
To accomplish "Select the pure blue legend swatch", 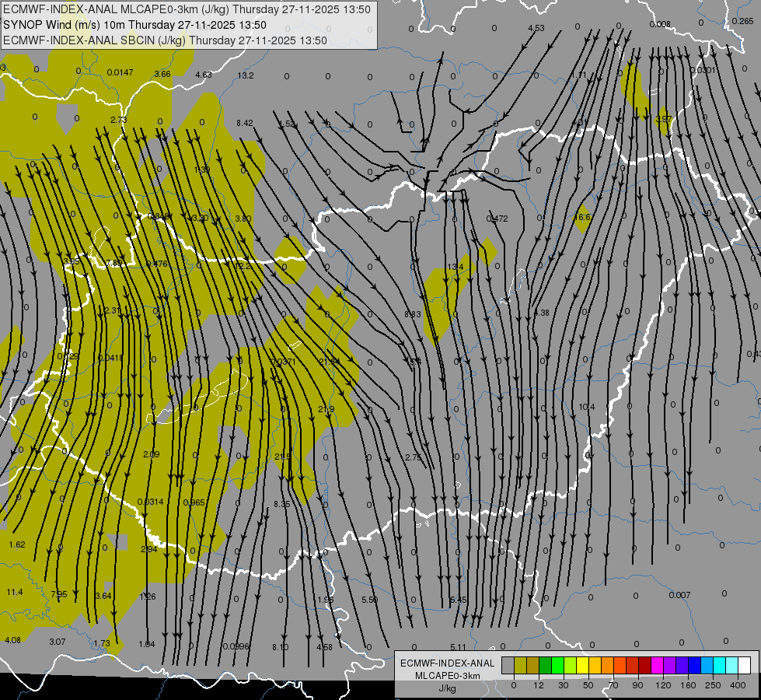I will (x=694, y=666).
